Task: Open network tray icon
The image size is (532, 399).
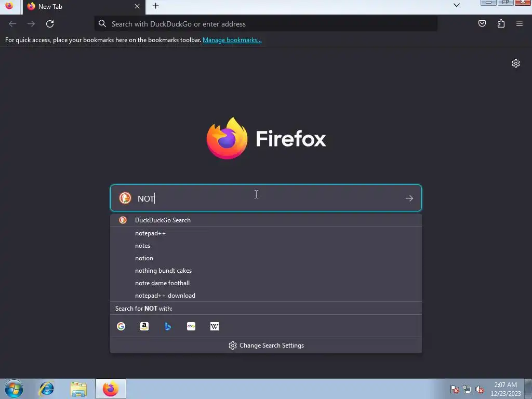Action: pyautogui.click(x=467, y=389)
